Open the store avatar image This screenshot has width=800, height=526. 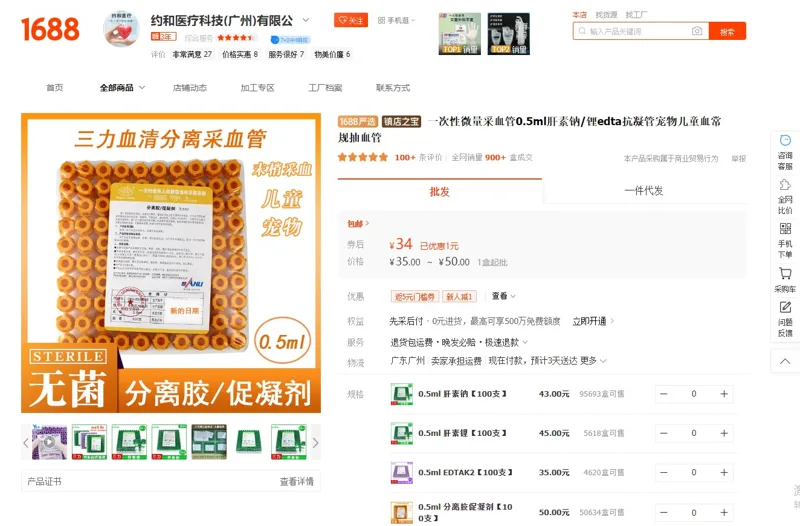(x=121, y=29)
